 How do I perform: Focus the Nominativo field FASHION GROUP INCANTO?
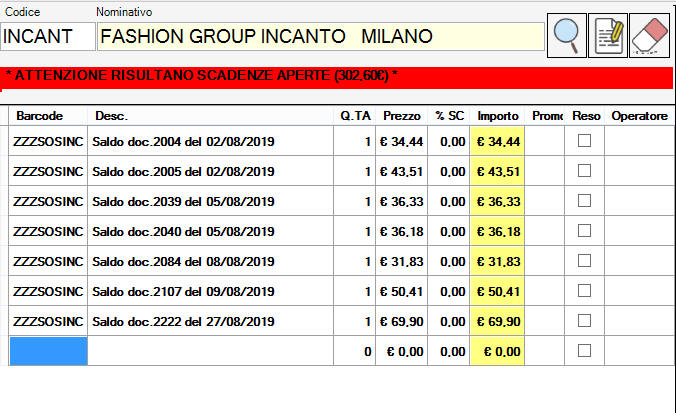tap(321, 37)
